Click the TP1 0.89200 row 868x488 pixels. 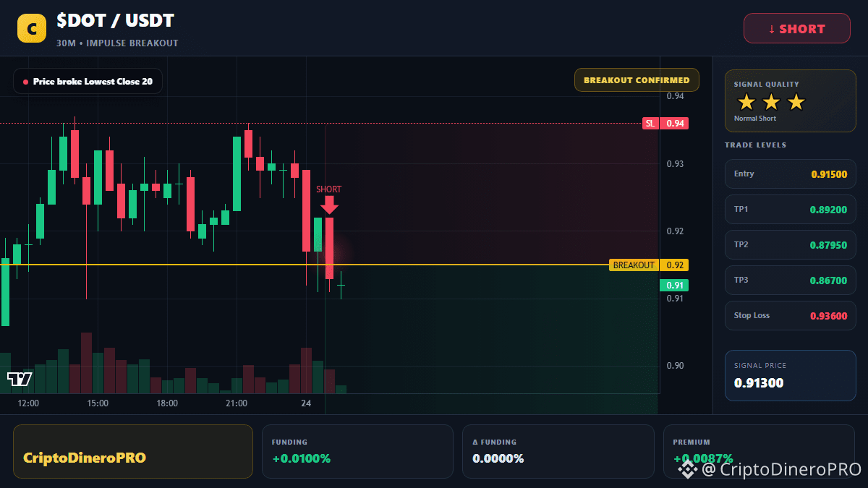[791, 209]
